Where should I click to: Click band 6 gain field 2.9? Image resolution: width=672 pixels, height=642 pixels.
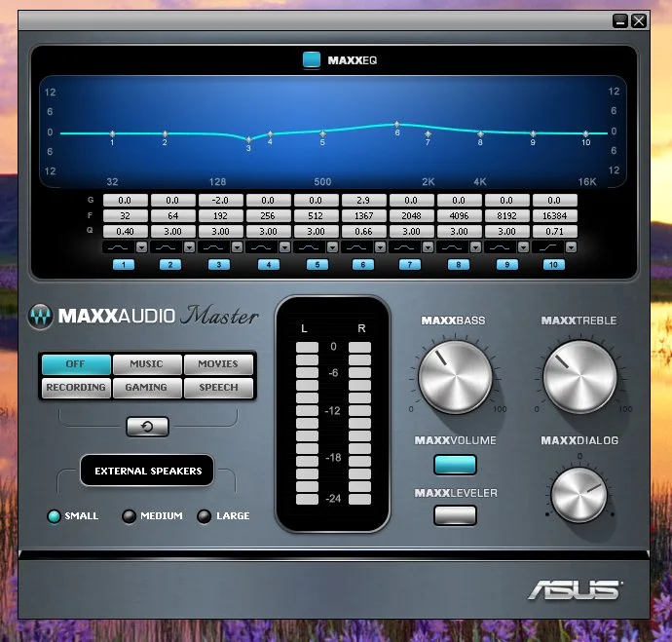pos(363,200)
